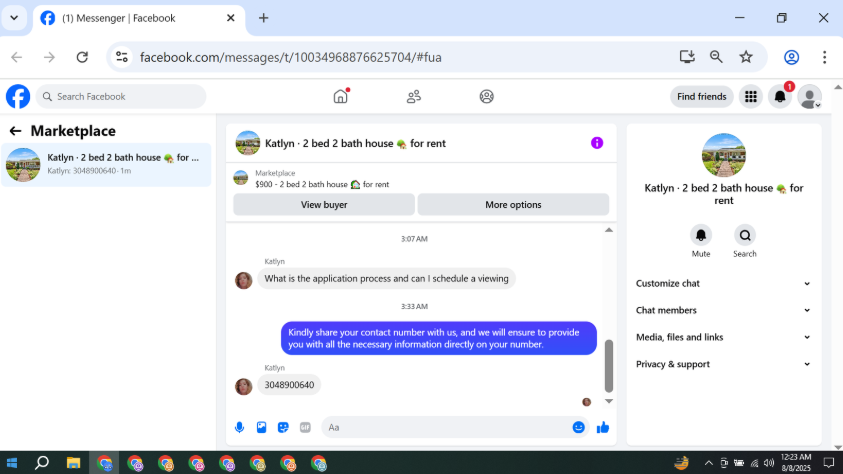843x474 pixels.
Task: Open the volume control in system tray
Action: (769, 463)
